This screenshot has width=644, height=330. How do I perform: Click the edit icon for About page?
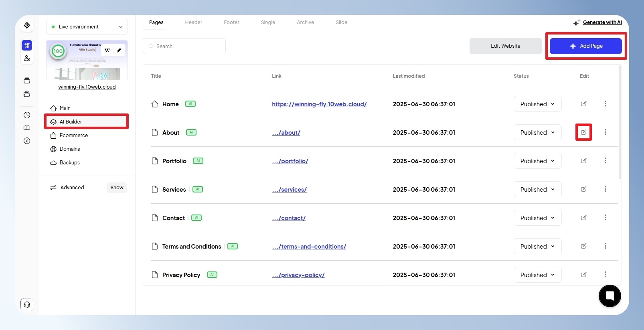pos(583,132)
